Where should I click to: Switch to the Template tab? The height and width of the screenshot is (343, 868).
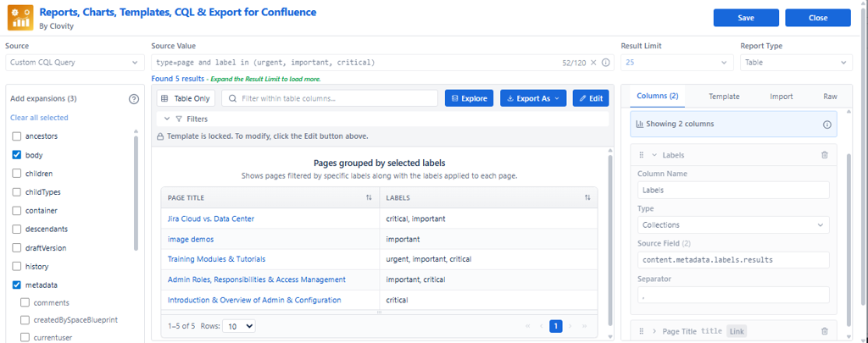coord(724,97)
